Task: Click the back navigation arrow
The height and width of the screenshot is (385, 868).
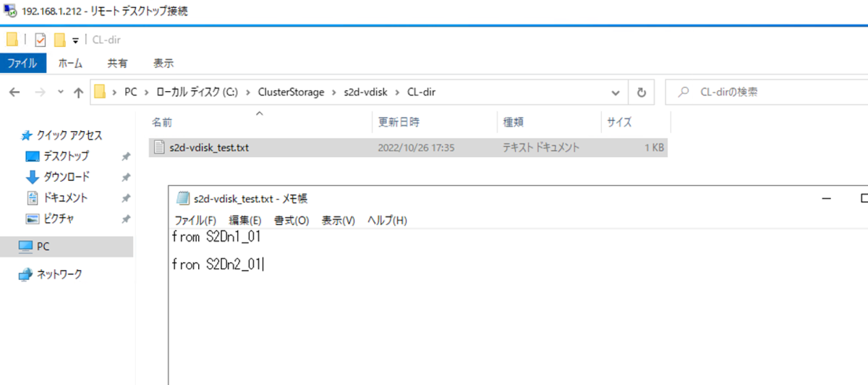Action: (x=16, y=93)
